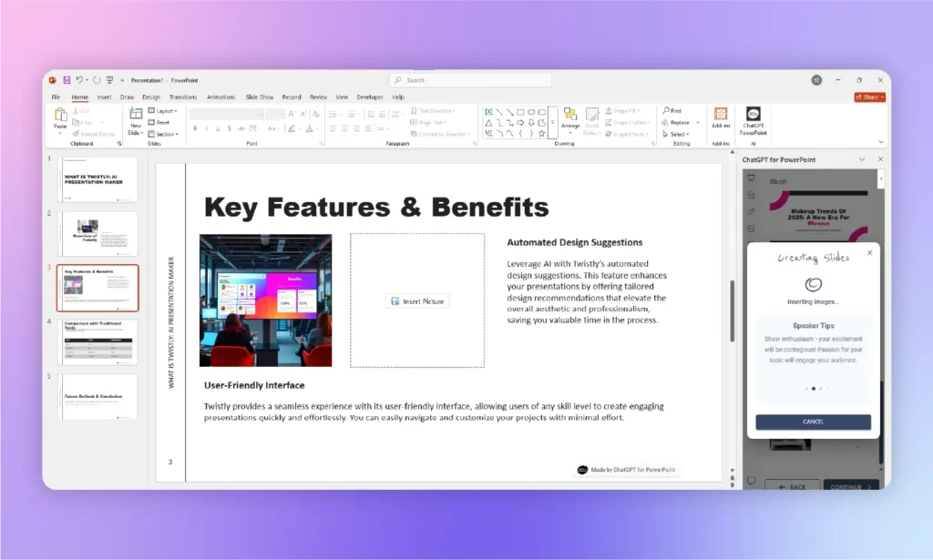Click the Cut scissors button
Screen dimensions: 933x560
81,111
